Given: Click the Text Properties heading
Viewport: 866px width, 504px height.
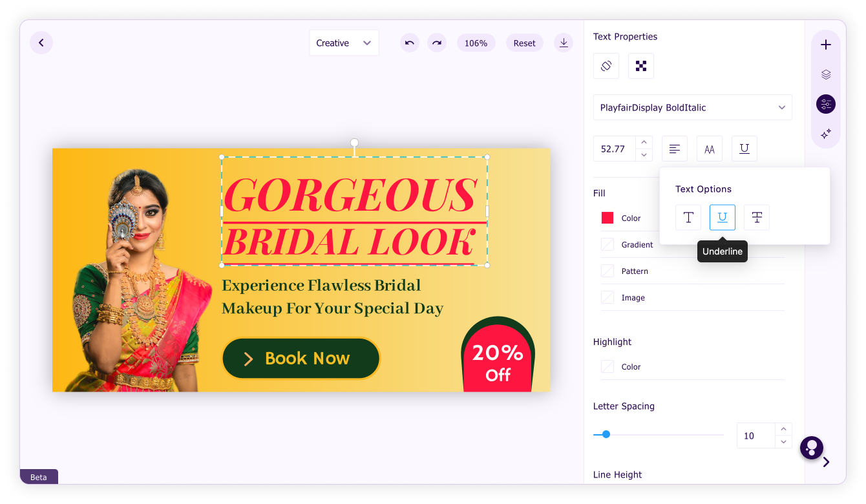Looking at the screenshot, I should pos(625,36).
